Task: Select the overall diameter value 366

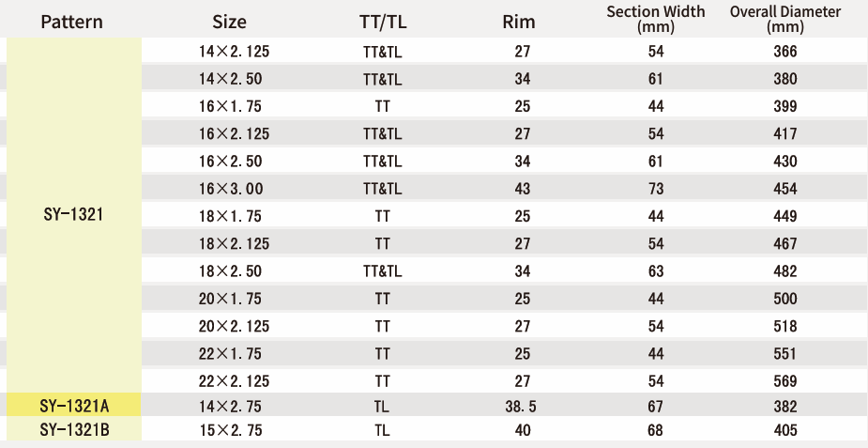Action: coord(785,52)
